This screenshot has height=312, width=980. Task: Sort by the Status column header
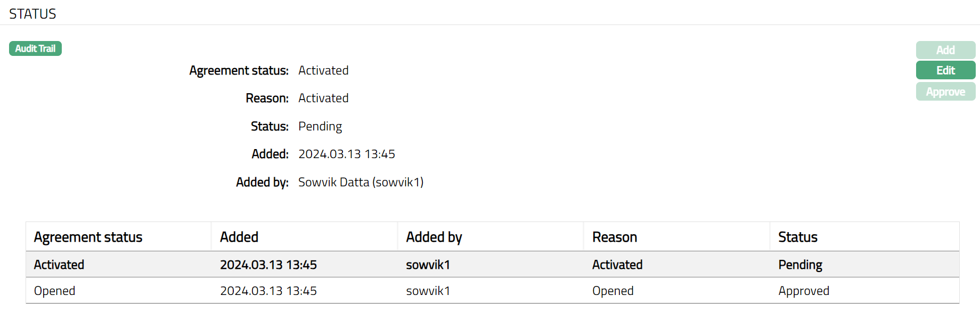(x=798, y=237)
